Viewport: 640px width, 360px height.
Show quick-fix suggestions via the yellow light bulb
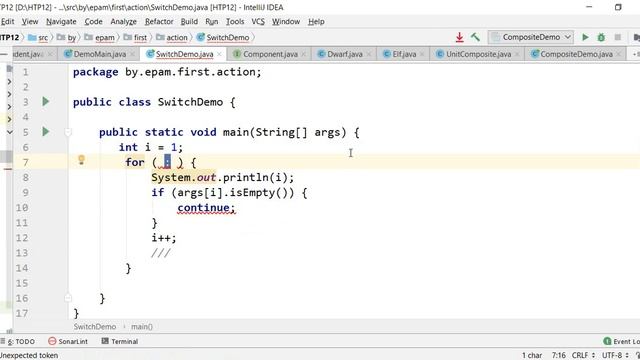[81, 160]
